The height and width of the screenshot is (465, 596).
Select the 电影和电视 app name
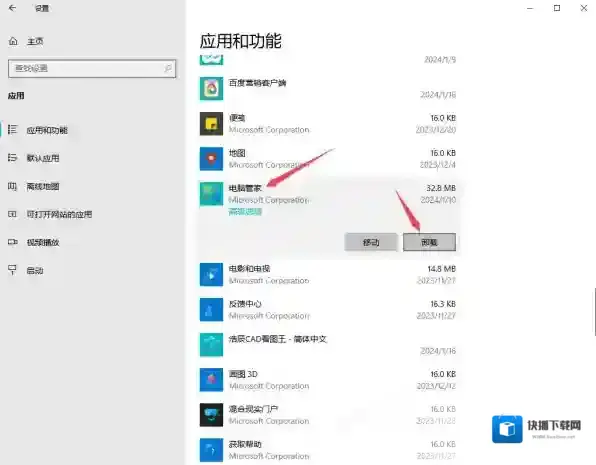(x=249, y=268)
